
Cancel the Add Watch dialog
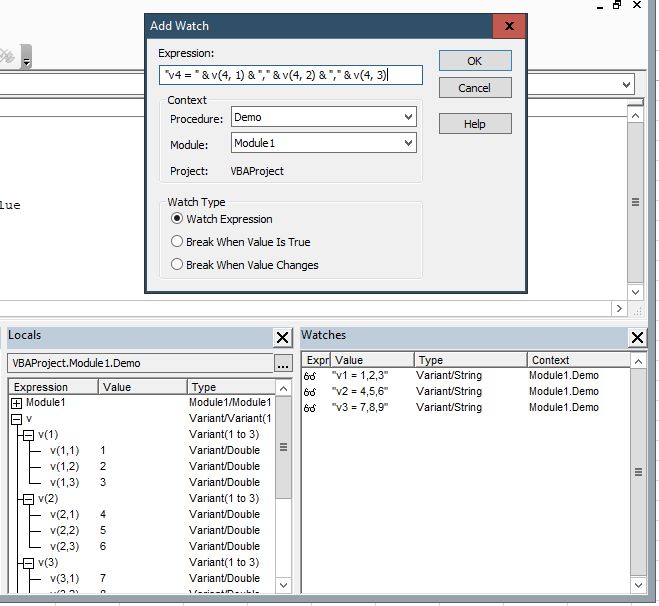tap(475, 88)
